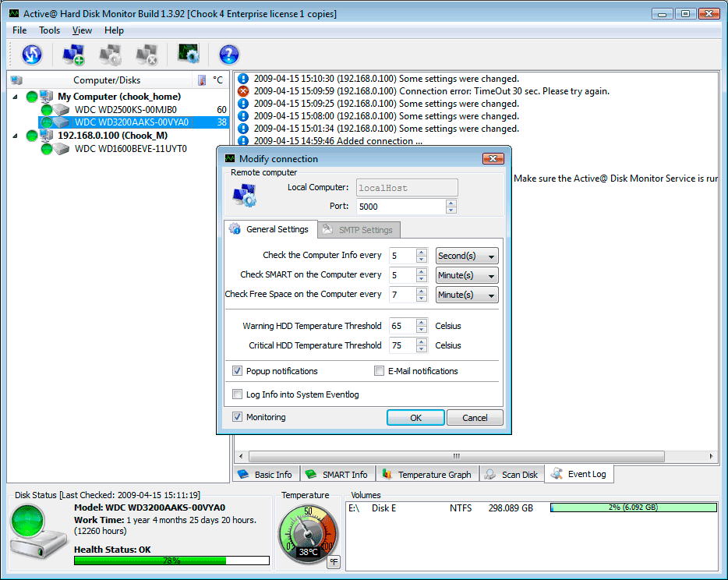Enable the E-Mail notifications checkbox
The image size is (728, 580).
[379, 370]
